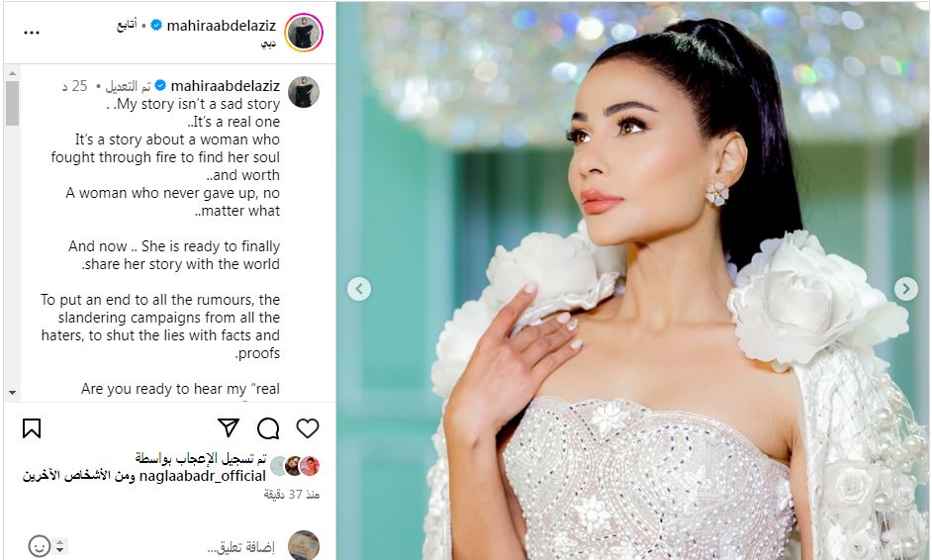932x560 pixels.
Task: Open the three-dots more options menu
Action: (32, 33)
